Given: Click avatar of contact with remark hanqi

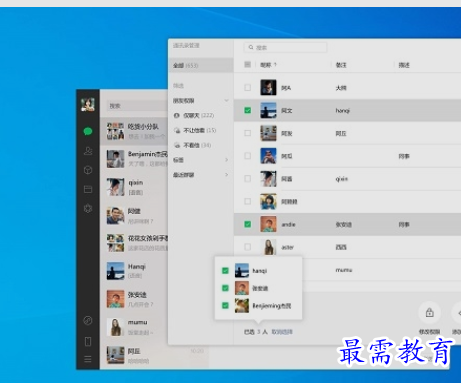Looking at the screenshot, I should 268,110.
